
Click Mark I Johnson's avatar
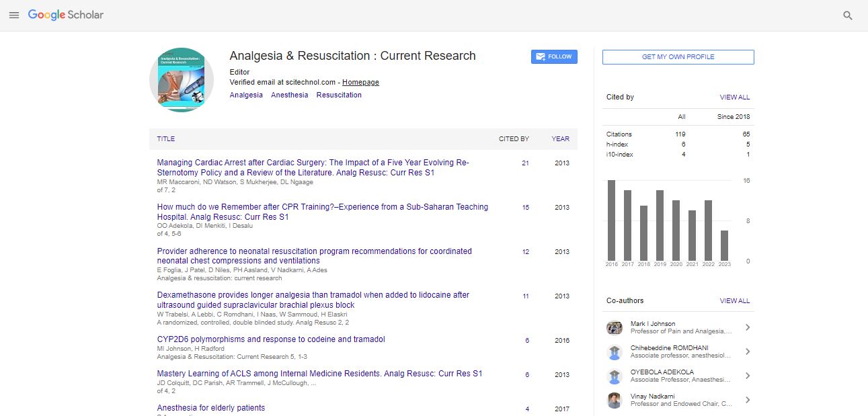coord(615,328)
